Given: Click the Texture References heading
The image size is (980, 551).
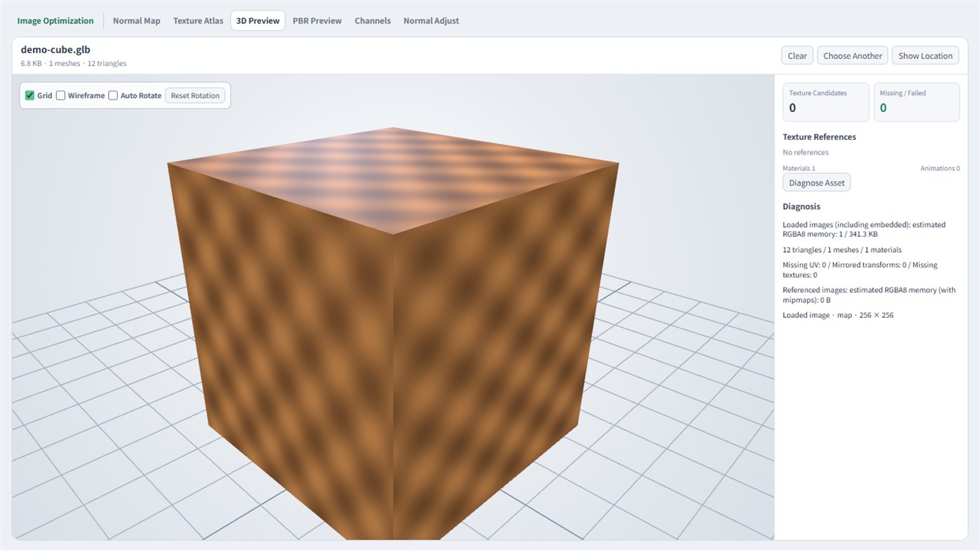Looking at the screenshot, I should [819, 137].
